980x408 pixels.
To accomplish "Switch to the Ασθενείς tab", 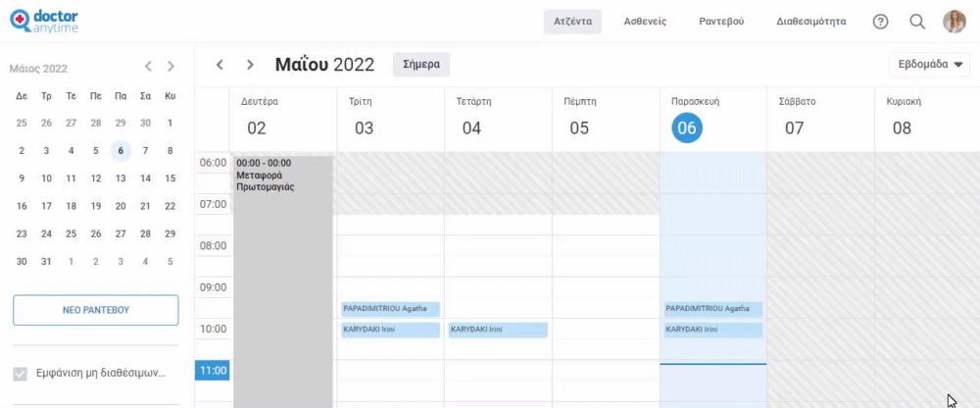I will pyautogui.click(x=645, y=22).
